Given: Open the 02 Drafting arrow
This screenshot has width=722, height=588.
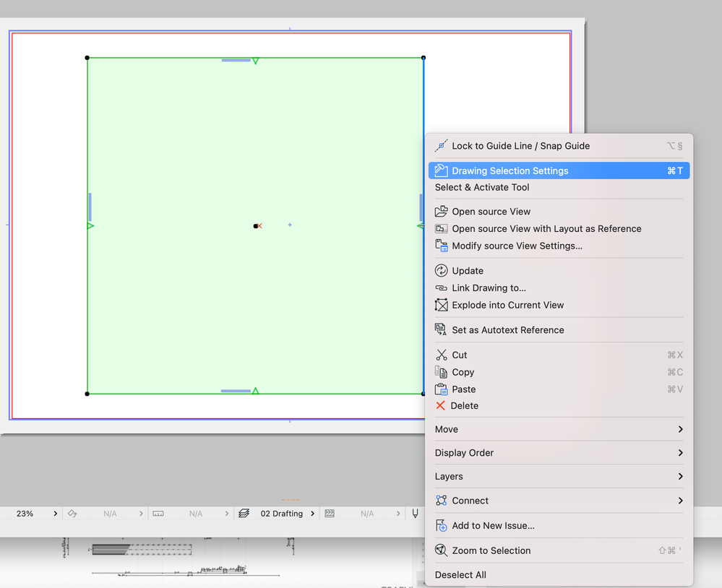Looking at the screenshot, I should tap(313, 514).
